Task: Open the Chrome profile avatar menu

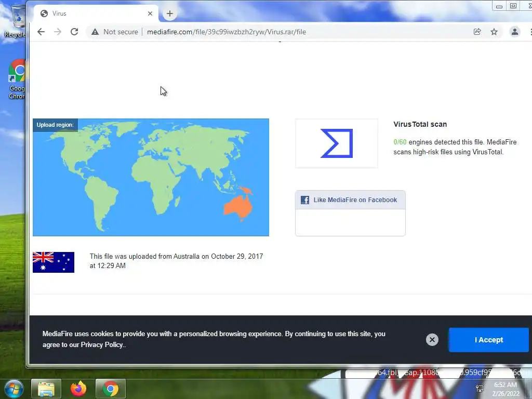Action: 515,32
